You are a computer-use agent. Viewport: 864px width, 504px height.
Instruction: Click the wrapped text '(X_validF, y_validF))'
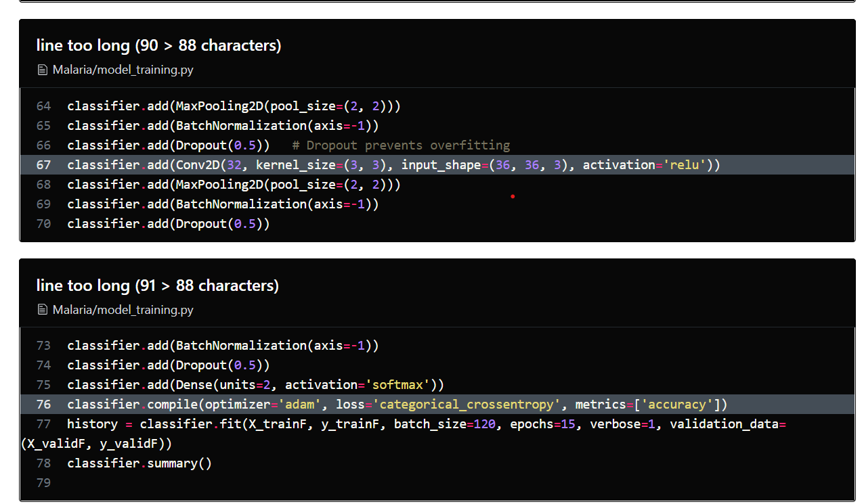[x=96, y=444]
